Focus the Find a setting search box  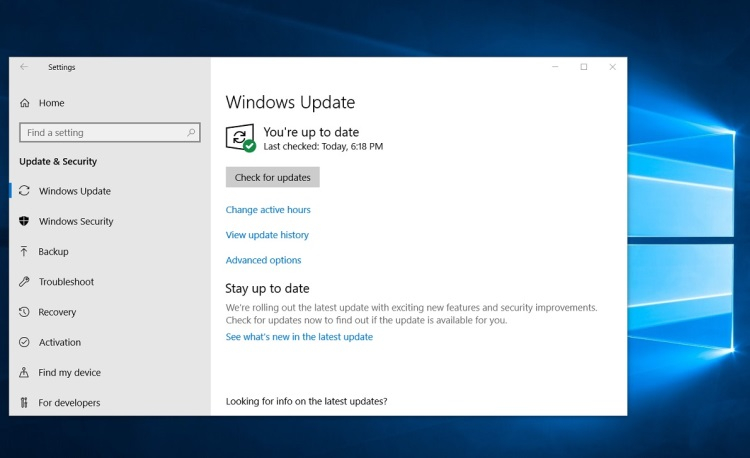pyautogui.click(x=110, y=132)
